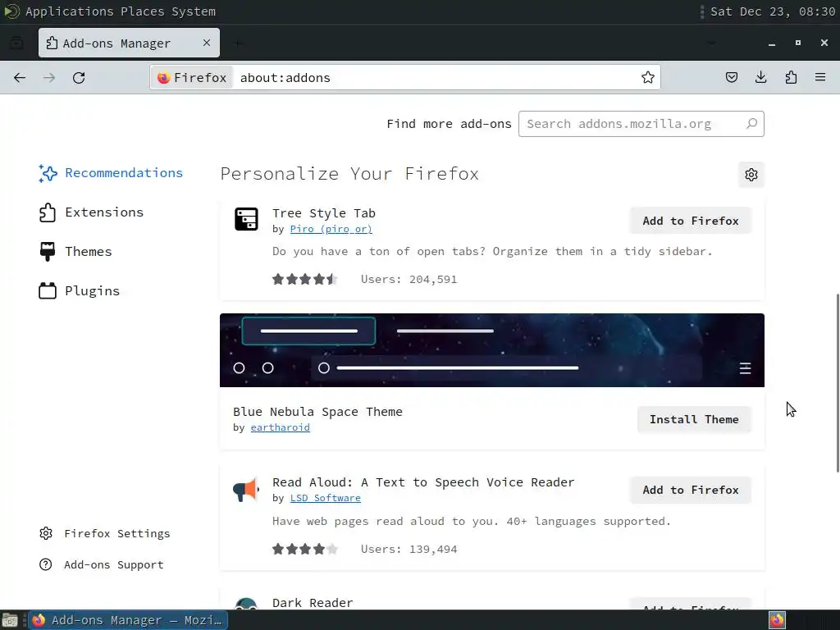Switch to the Plugins category
The image size is (840, 630).
80,291
